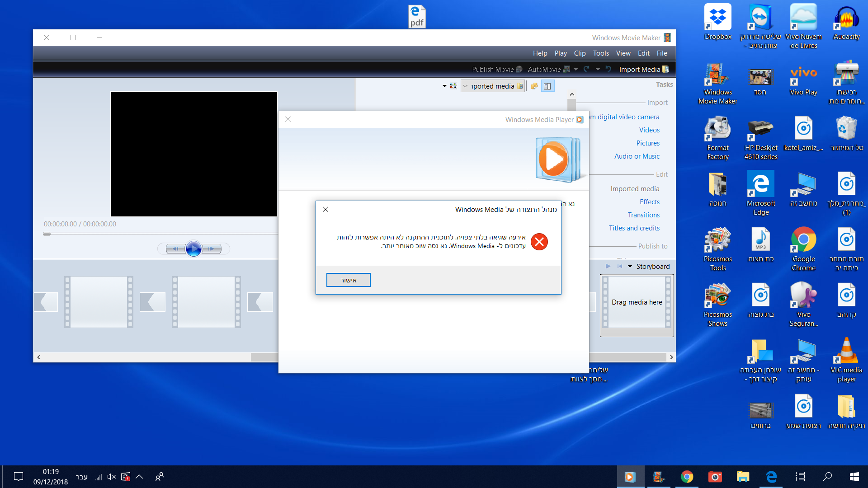Click the Chrome icon on the taskbar

coord(687,477)
